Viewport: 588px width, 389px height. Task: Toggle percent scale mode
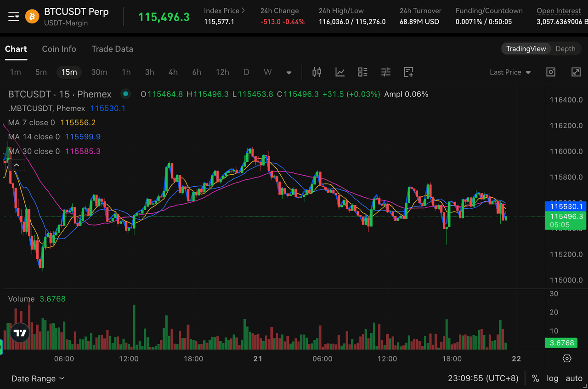point(535,378)
